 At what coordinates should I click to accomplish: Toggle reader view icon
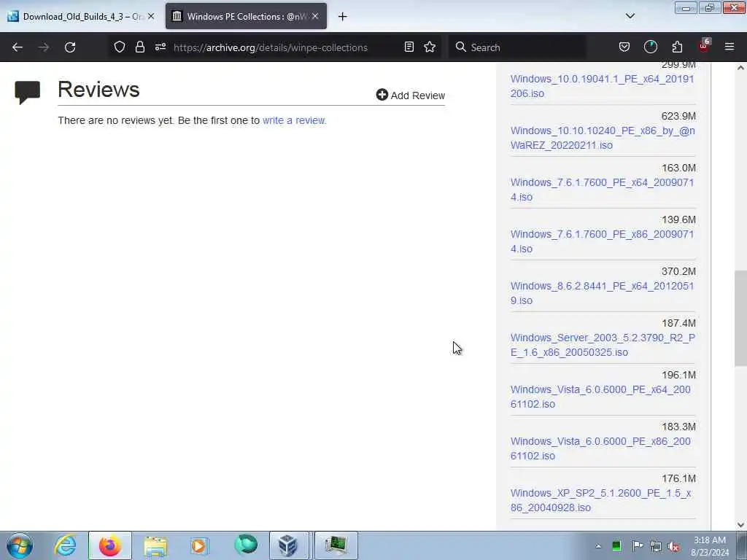(x=409, y=47)
